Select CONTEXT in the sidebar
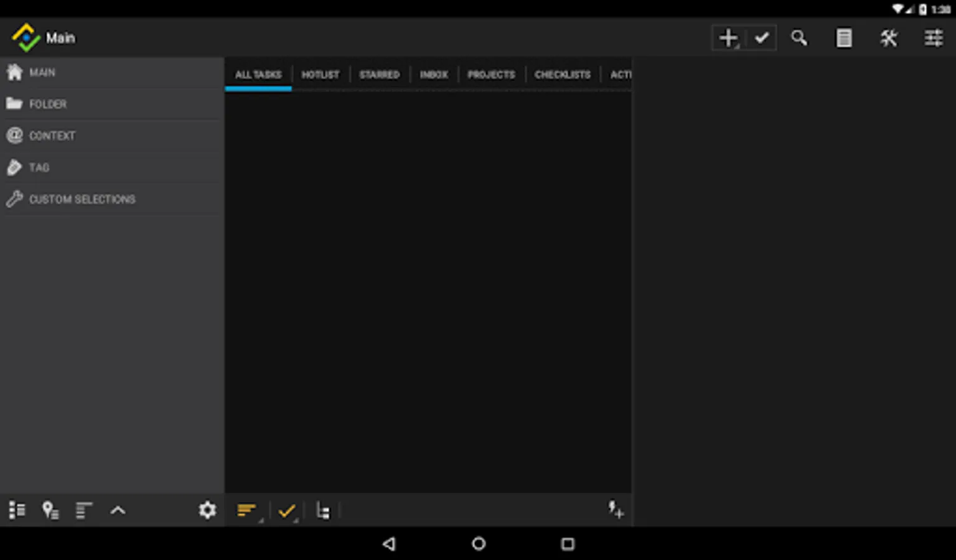Image resolution: width=956 pixels, height=560 pixels. pyautogui.click(x=52, y=135)
